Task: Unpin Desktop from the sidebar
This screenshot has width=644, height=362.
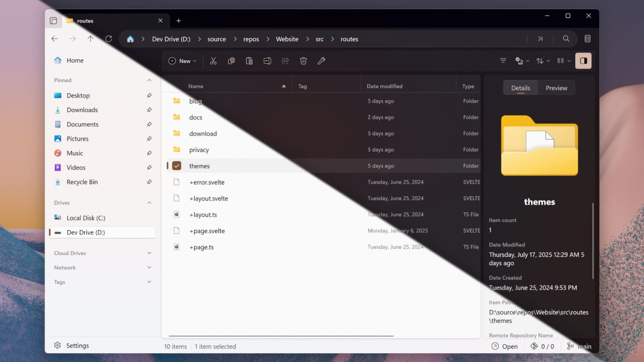Action: pos(149,96)
